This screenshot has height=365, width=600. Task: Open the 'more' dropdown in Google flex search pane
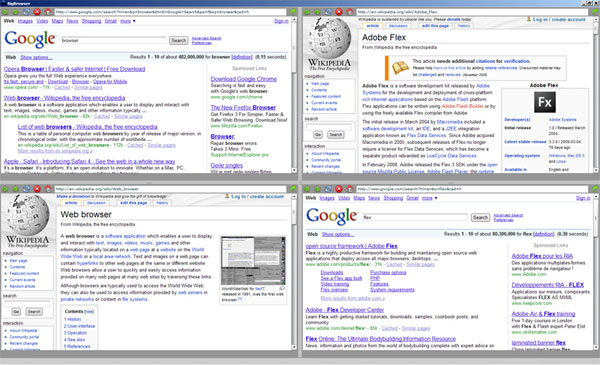click(x=429, y=198)
